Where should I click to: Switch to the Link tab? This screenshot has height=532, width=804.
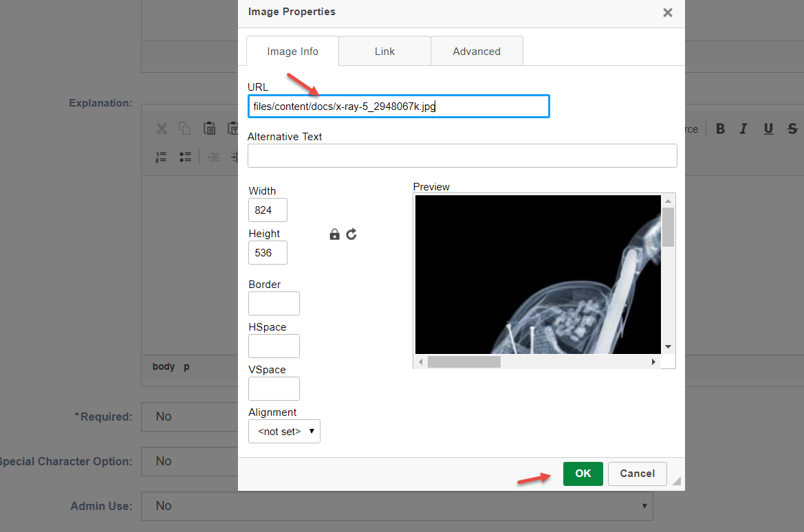(x=384, y=52)
